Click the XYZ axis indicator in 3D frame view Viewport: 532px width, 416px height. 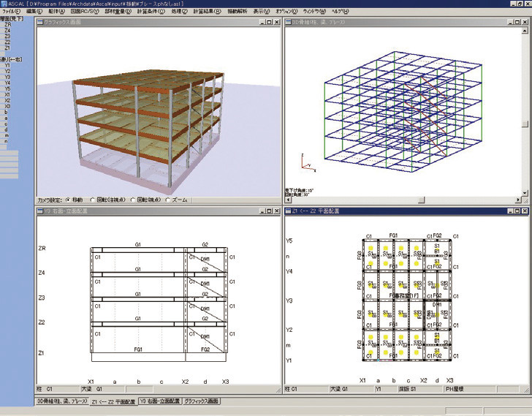[x=302, y=164]
